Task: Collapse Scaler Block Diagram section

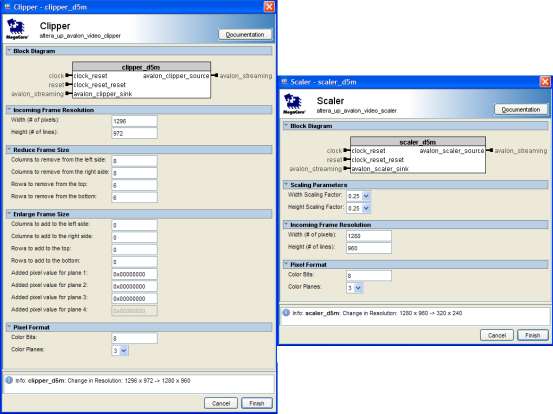Action: click(x=286, y=126)
